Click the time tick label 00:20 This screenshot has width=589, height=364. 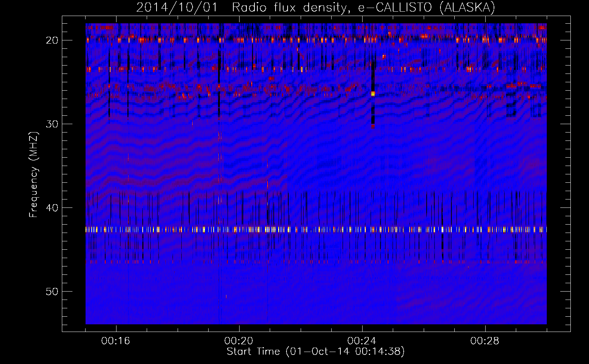click(239, 341)
